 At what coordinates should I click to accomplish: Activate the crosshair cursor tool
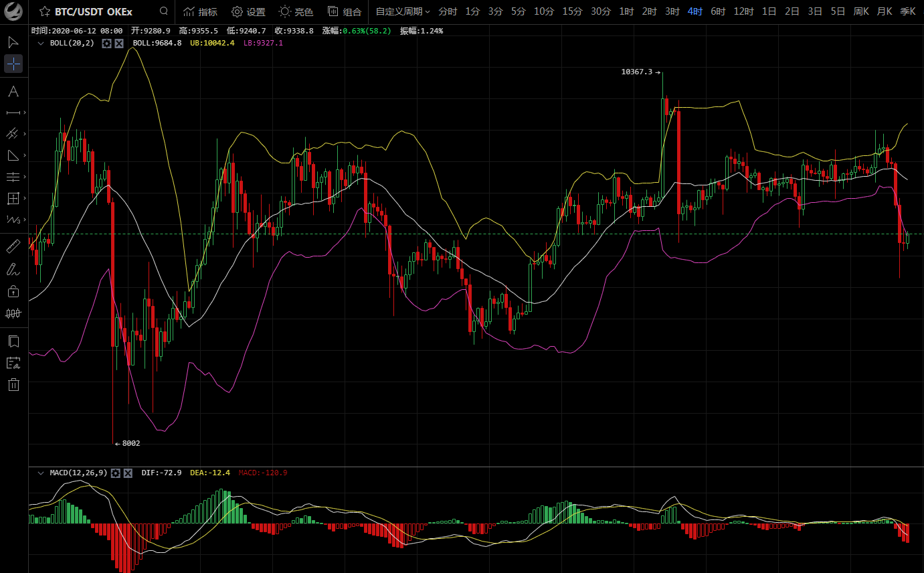pos(13,64)
